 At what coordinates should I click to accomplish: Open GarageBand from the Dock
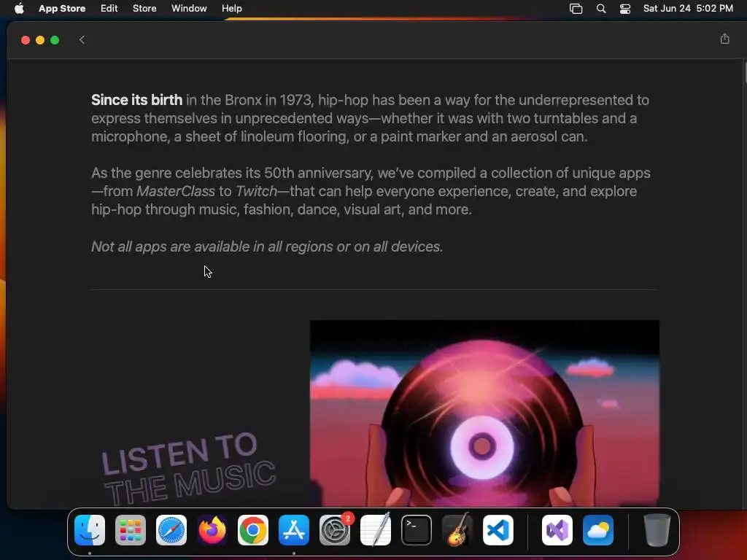[x=457, y=530]
